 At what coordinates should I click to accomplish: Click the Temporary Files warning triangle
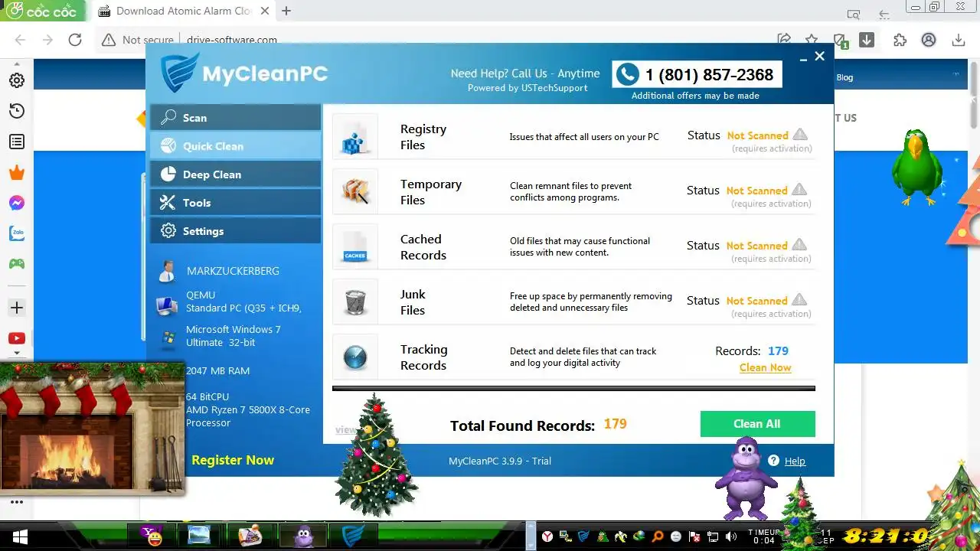pyautogui.click(x=799, y=190)
